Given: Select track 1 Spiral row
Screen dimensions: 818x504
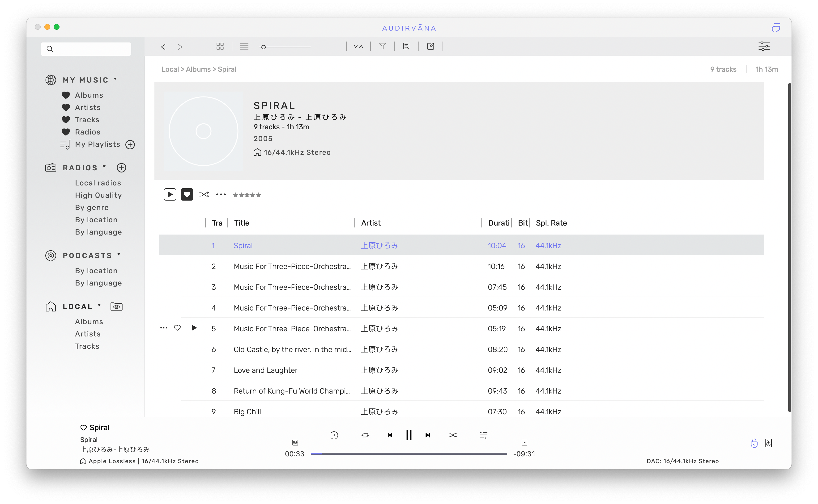Looking at the screenshot, I should [461, 245].
